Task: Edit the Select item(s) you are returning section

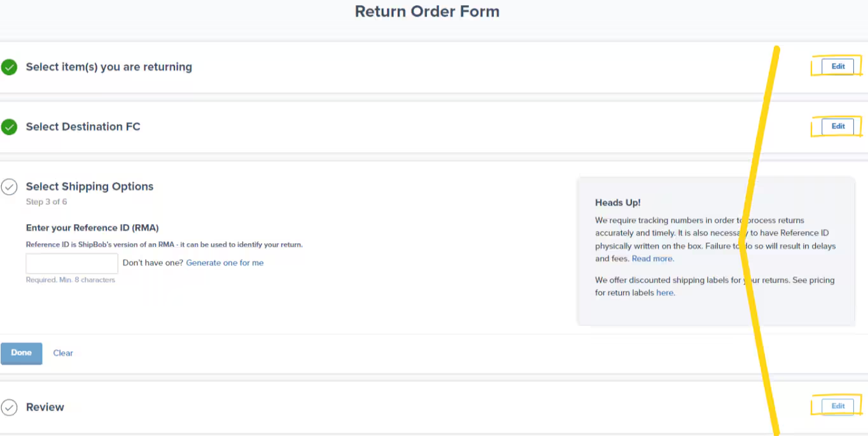Action: (x=837, y=66)
